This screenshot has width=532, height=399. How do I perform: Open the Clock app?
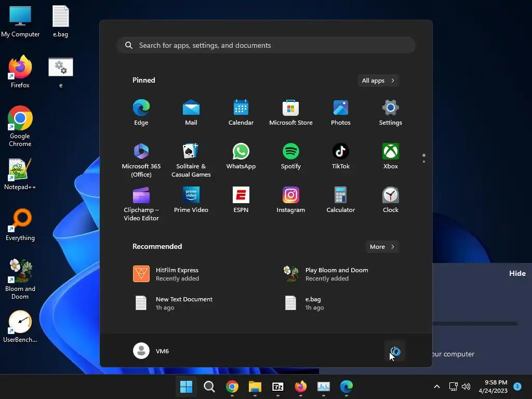tap(391, 200)
